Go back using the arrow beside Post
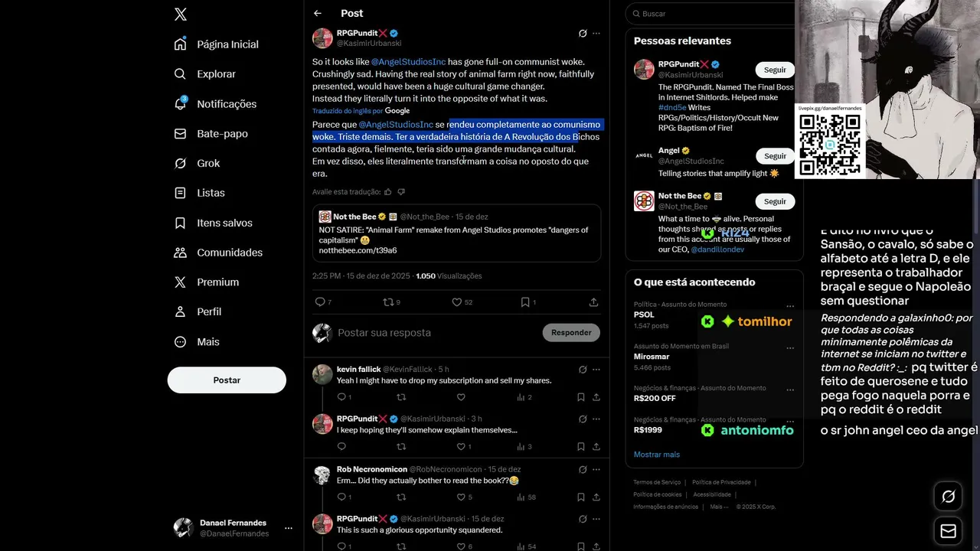Screen dimensions: 980x551 click(x=318, y=13)
